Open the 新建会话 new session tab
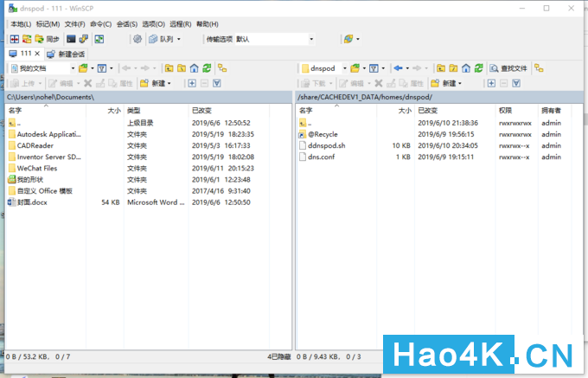The height and width of the screenshot is (378, 588). tap(67, 54)
